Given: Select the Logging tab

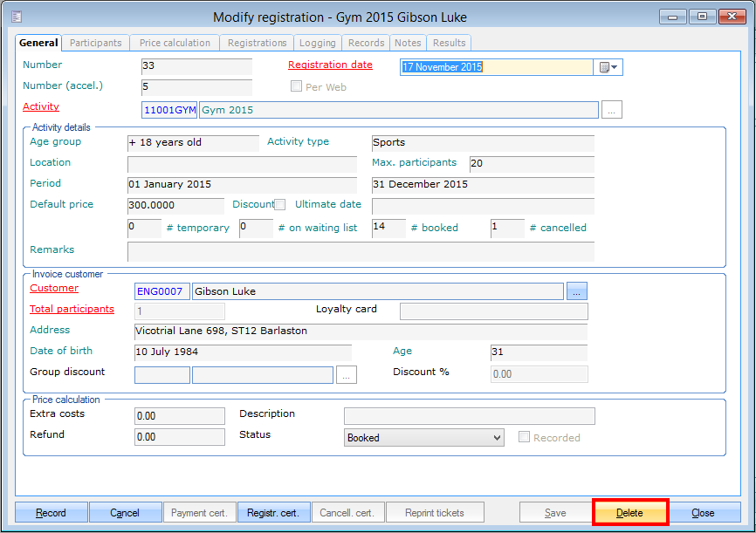Looking at the screenshot, I should [317, 43].
